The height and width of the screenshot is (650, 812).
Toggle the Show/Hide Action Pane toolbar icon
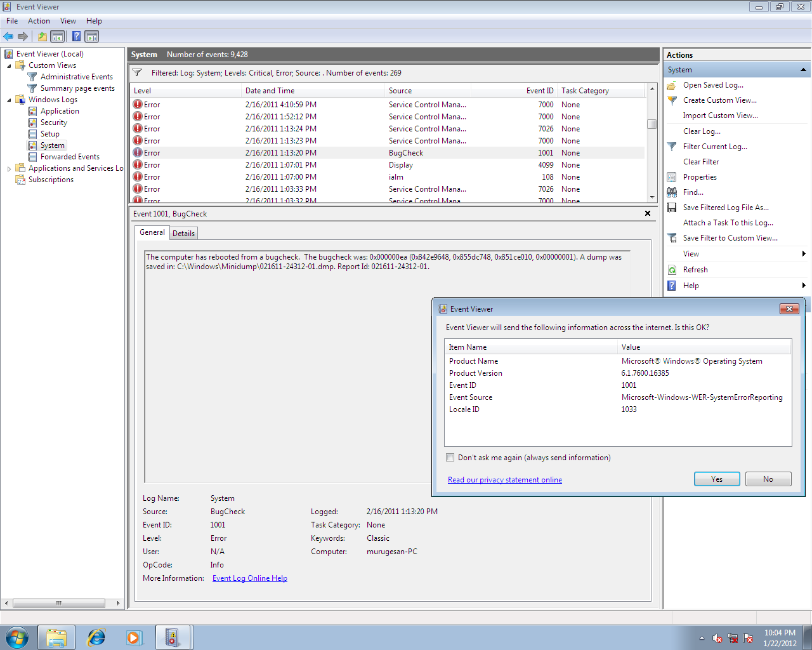pos(92,36)
